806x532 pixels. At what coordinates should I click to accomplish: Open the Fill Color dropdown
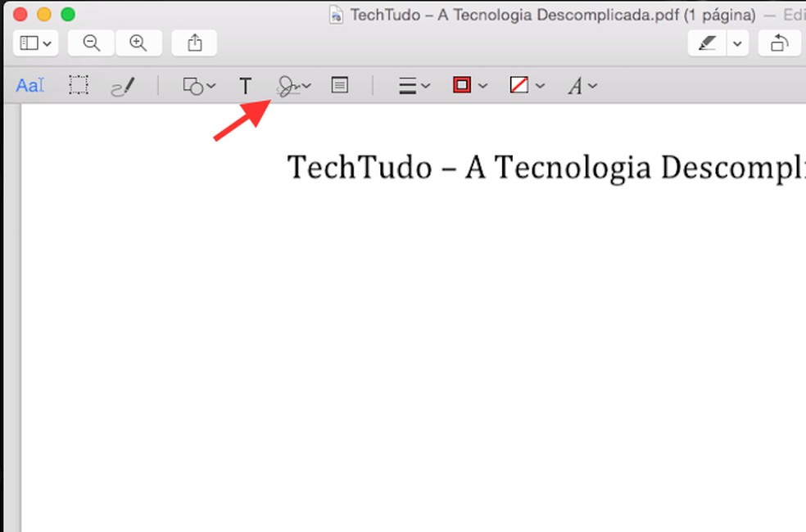tap(526, 85)
